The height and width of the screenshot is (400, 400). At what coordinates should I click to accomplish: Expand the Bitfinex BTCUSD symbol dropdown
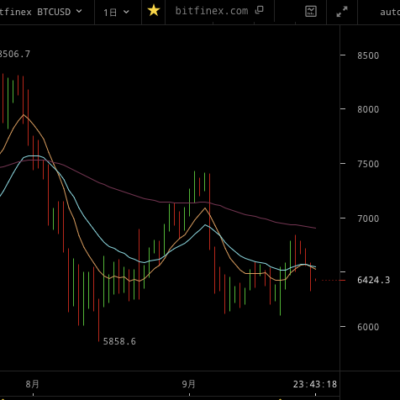(41, 12)
